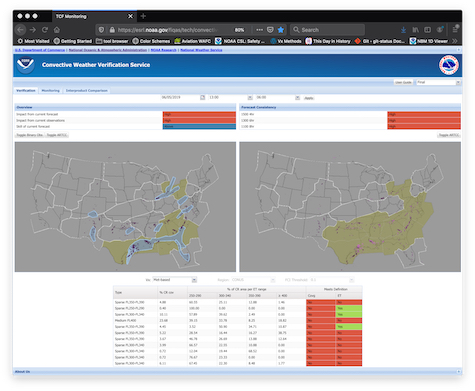The width and height of the screenshot is (475, 391).
Task: Open the downloads arrow icon
Action: coord(403,30)
